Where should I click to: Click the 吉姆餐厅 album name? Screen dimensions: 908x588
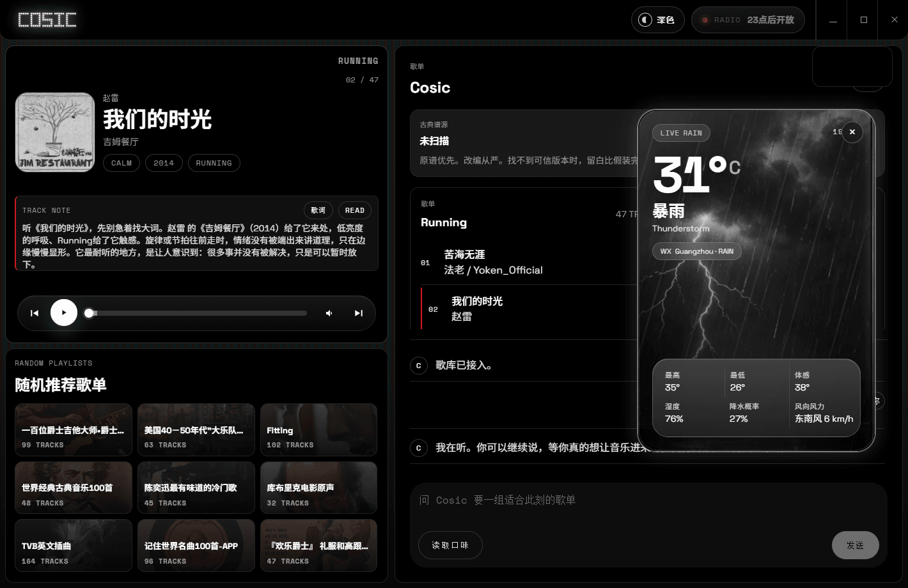point(121,142)
